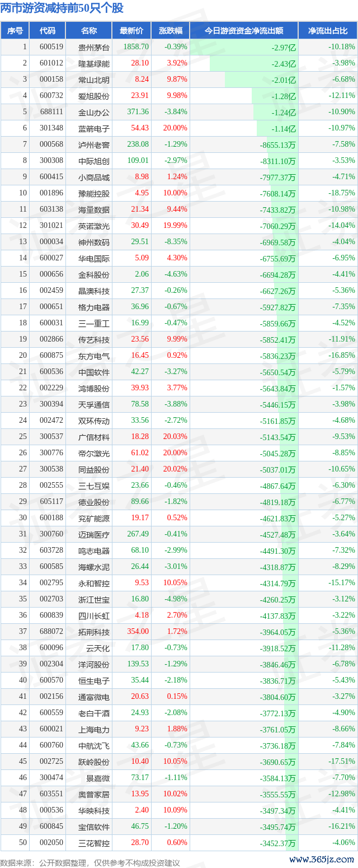Click the -16.85% ratio for 东方电气
This screenshot has width=358, height=868.
pos(341,356)
